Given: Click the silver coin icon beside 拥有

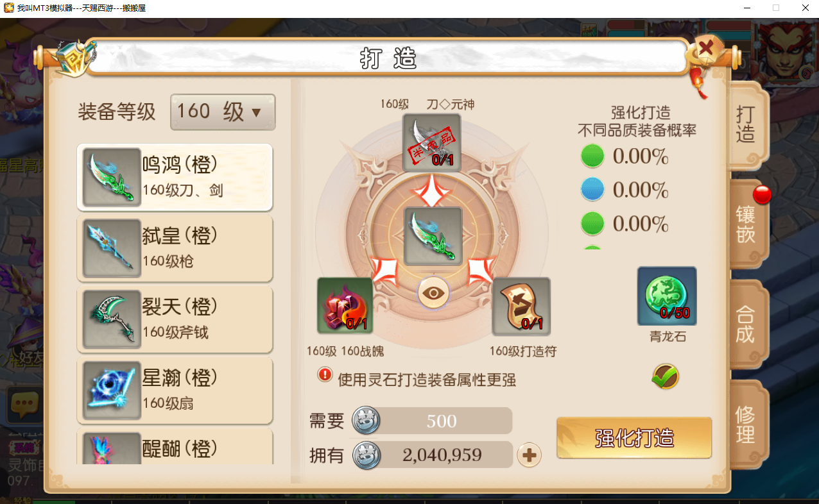Looking at the screenshot, I should pos(367,455).
